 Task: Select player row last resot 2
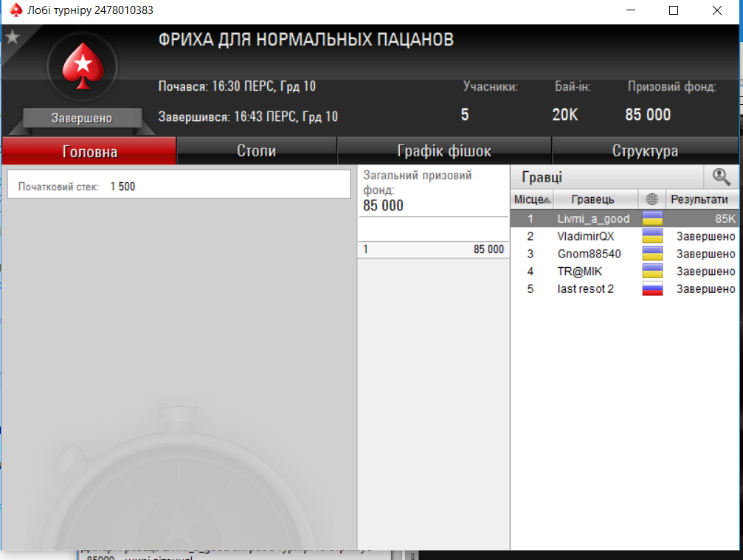point(624,288)
